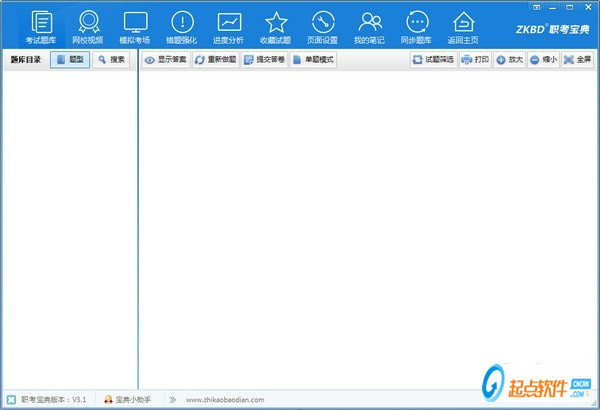Viewport: 600px width, 410px height.
Task: Switch to the 题型 question type tab
Action: [70, 60]
